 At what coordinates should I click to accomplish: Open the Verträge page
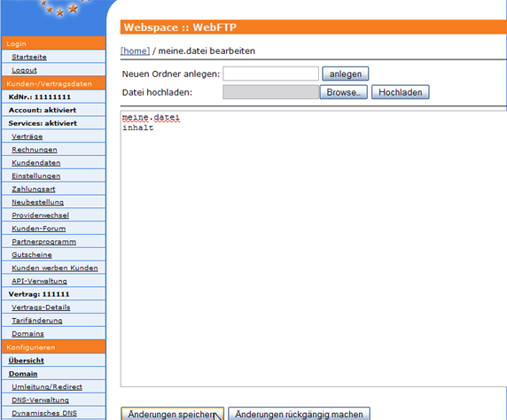(x=27, y=136)
